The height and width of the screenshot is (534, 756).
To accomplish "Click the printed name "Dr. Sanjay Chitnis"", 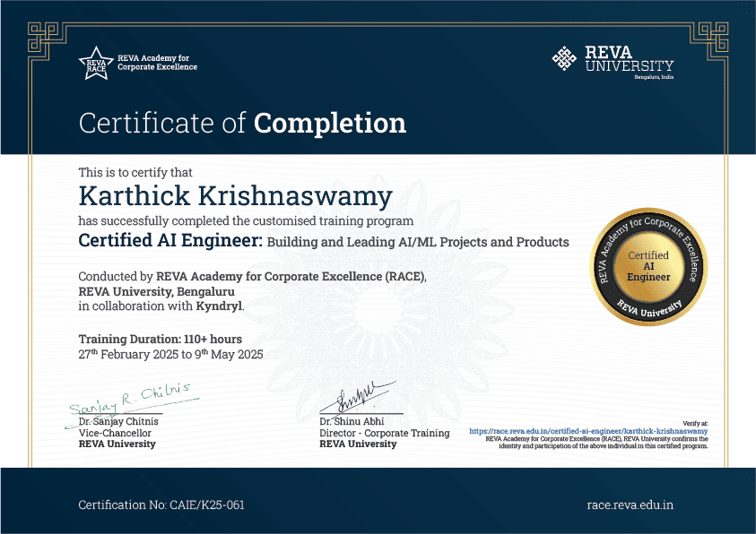I will 118,422.
